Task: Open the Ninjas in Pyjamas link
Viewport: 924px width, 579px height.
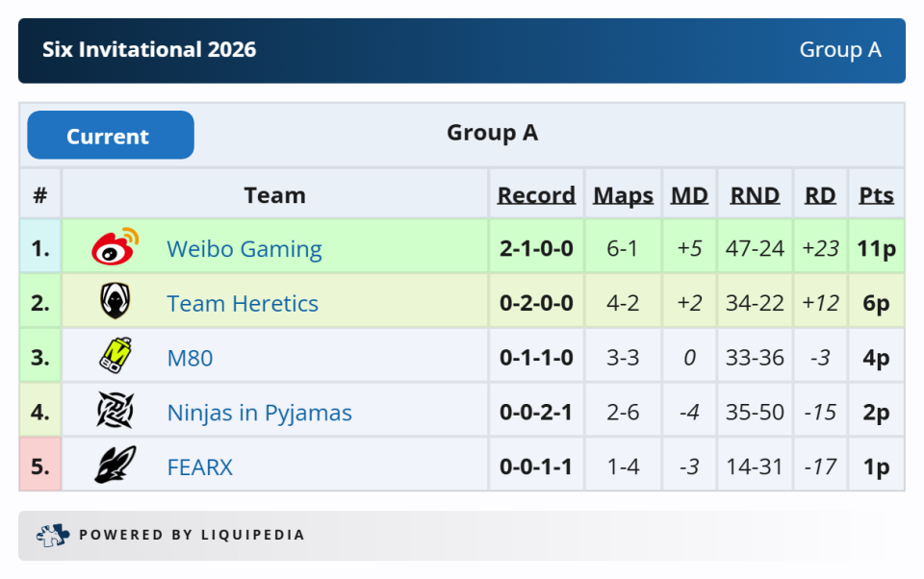Action: [x=260, y=414]
